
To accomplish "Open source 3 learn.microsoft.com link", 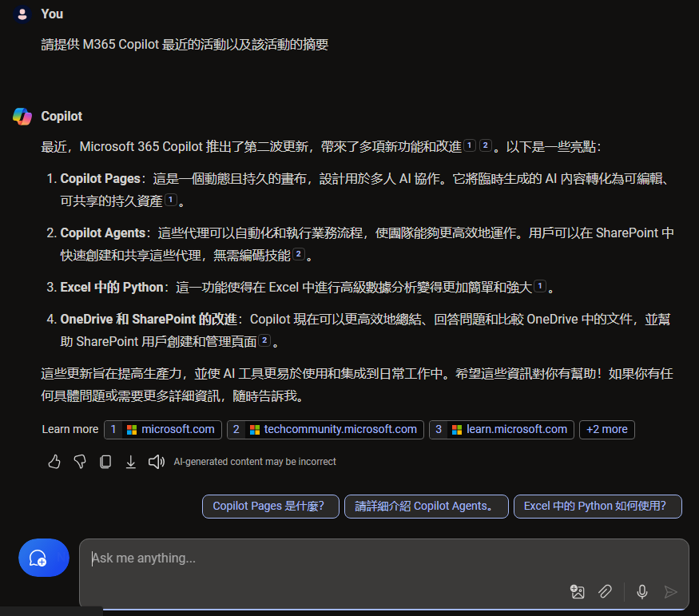I will click(502, 430).
